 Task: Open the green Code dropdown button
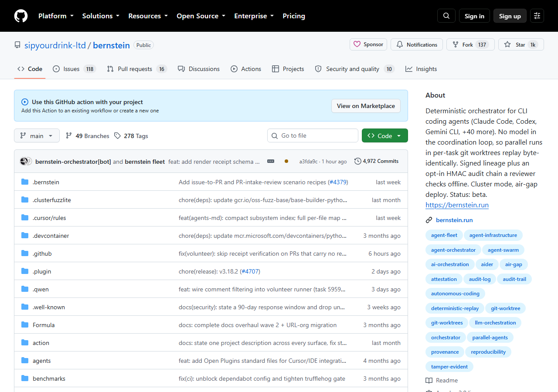coord(385,135)
